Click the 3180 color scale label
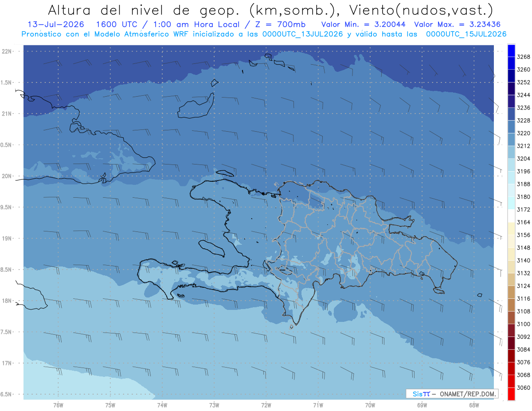The height and width of the screenshot is (411, 532). (523, 197)
